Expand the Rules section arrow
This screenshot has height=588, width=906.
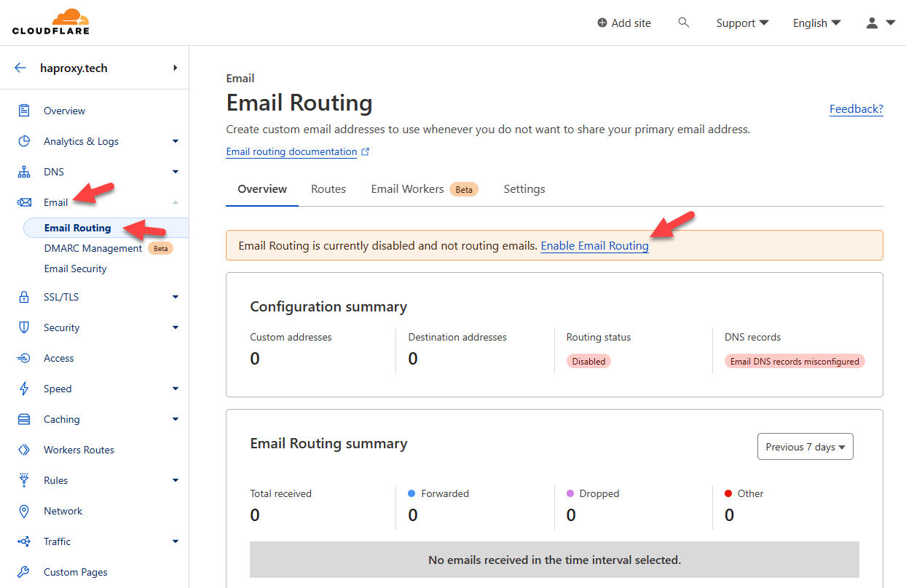176,480
